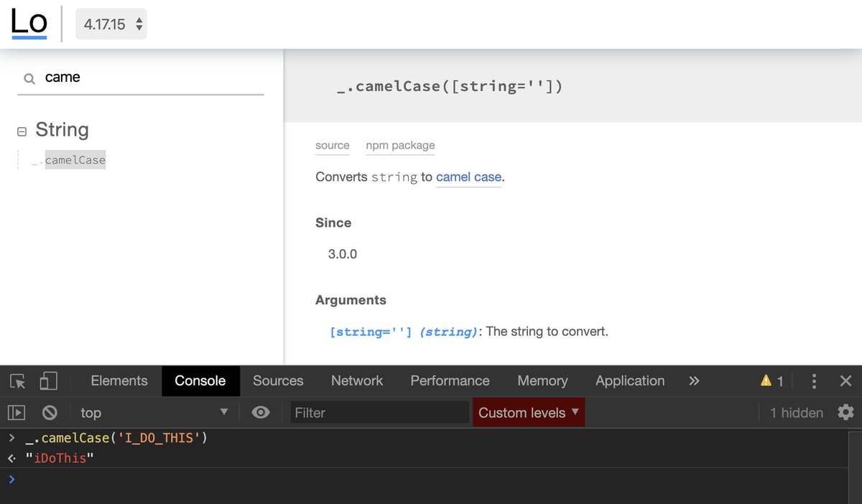Screen dimensions: 862x504
Task: Clear the console icon
Action: click(50, 413)
